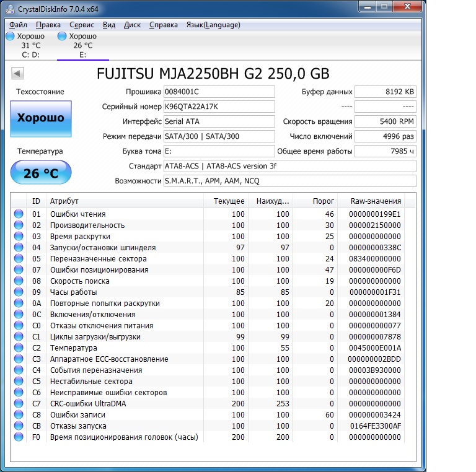Click the features field S.M.A.R.T., APM, AAM, NCQ
The image size is (476, 472).
pos(290,181)
